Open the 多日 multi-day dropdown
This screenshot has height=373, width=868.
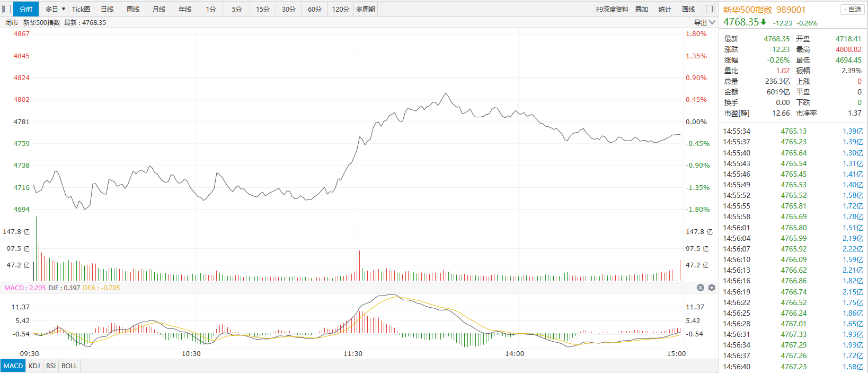click(x=55, y=9)
